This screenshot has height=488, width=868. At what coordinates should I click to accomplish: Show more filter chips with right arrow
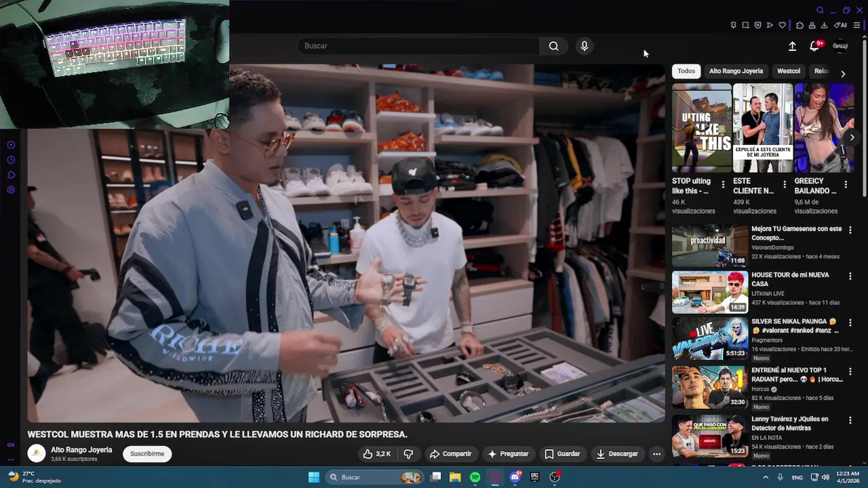(x=843, y=73)
